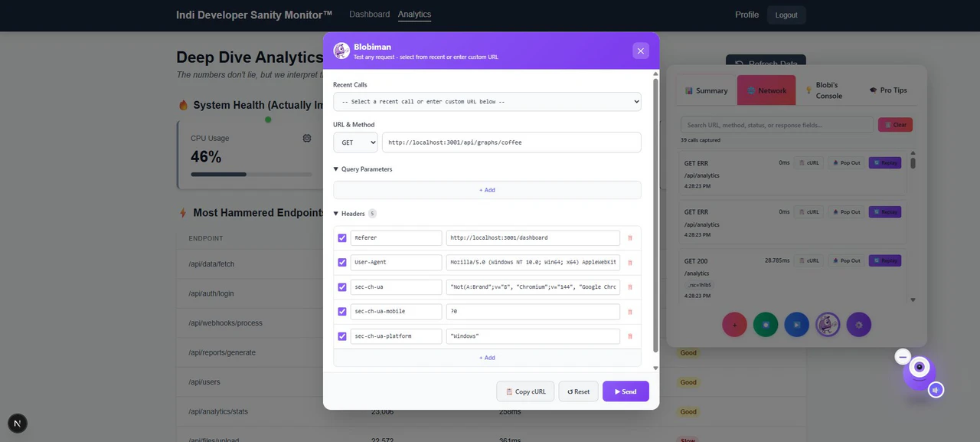Viewport: 980px width, 442px height.
Task: Click the Next.js N badge
Action: point(18,423)
